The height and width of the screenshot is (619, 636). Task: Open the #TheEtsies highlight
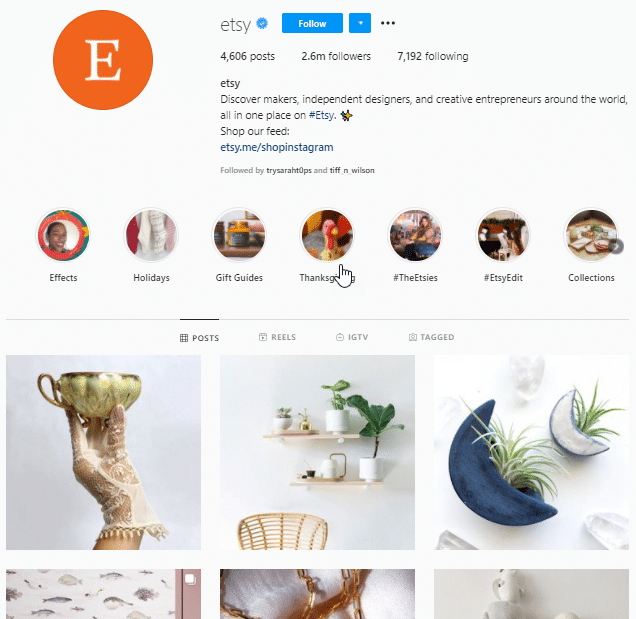pyautogui.click(x=415, y=235)
